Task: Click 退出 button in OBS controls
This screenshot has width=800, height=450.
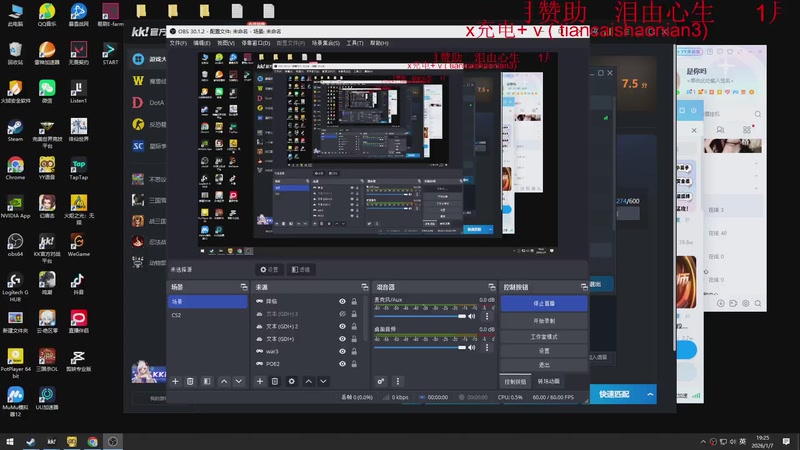Action: click(544, 365)
